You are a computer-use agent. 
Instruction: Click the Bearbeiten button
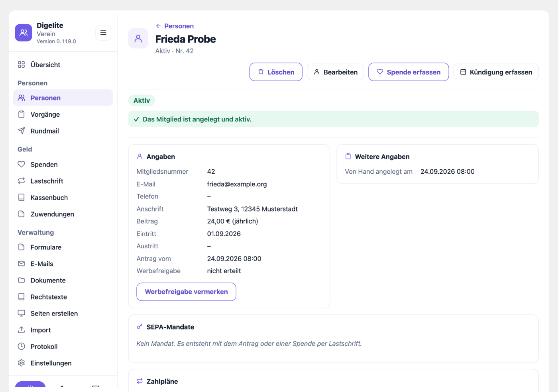[335, 72]
